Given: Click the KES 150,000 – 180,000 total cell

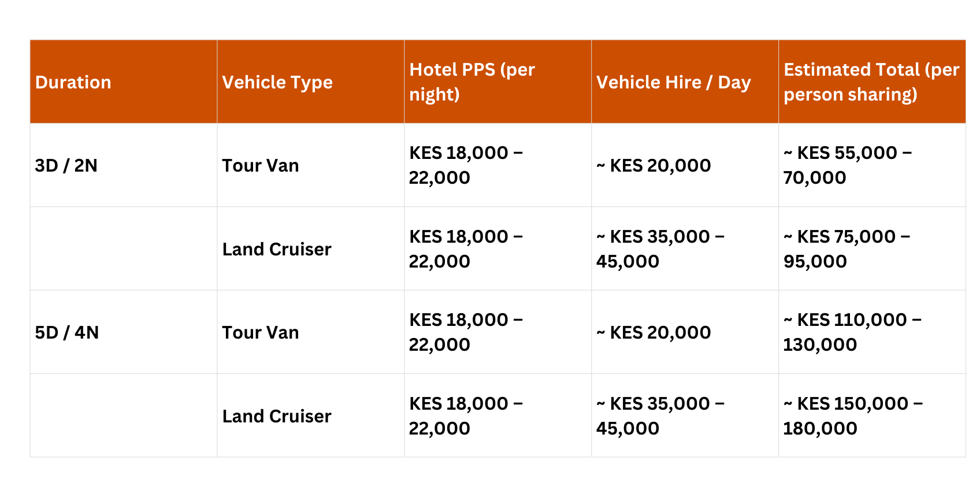Looking at the screenshot, I should [853, 416].
